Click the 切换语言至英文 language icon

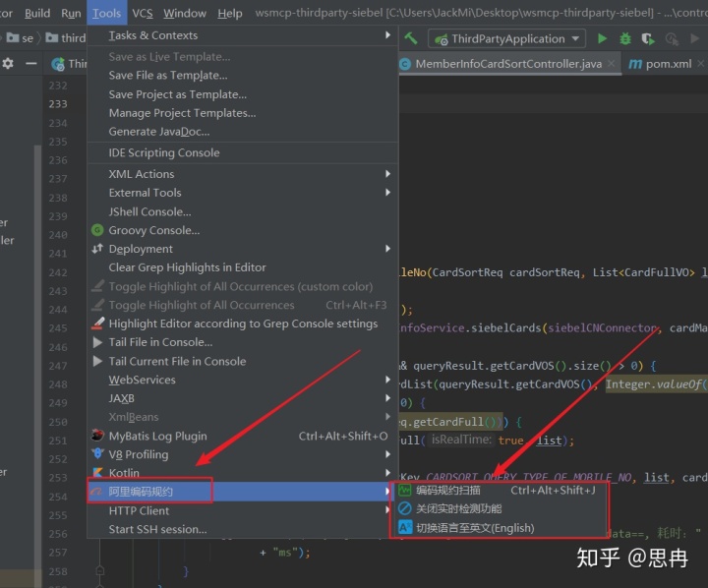tap(405, 527)
